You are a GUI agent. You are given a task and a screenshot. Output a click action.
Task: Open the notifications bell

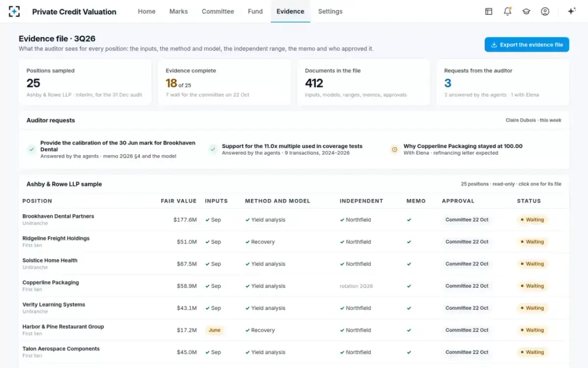(x=508, y=11)
